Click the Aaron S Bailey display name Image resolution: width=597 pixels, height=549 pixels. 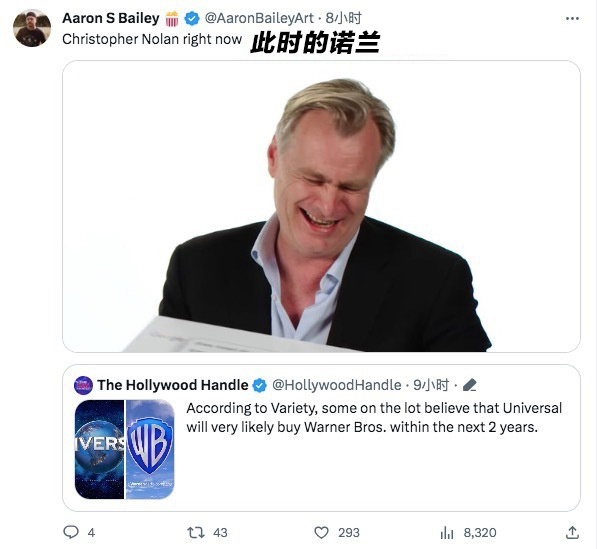(111, 18)
